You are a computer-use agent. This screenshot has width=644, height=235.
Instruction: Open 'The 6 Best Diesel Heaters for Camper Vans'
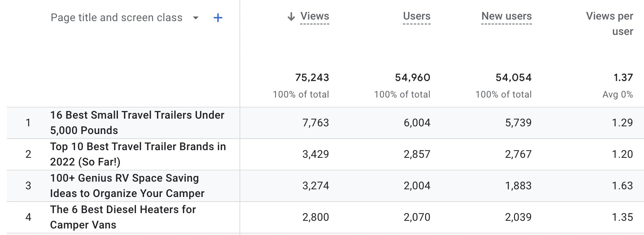(x=123, y=217)
